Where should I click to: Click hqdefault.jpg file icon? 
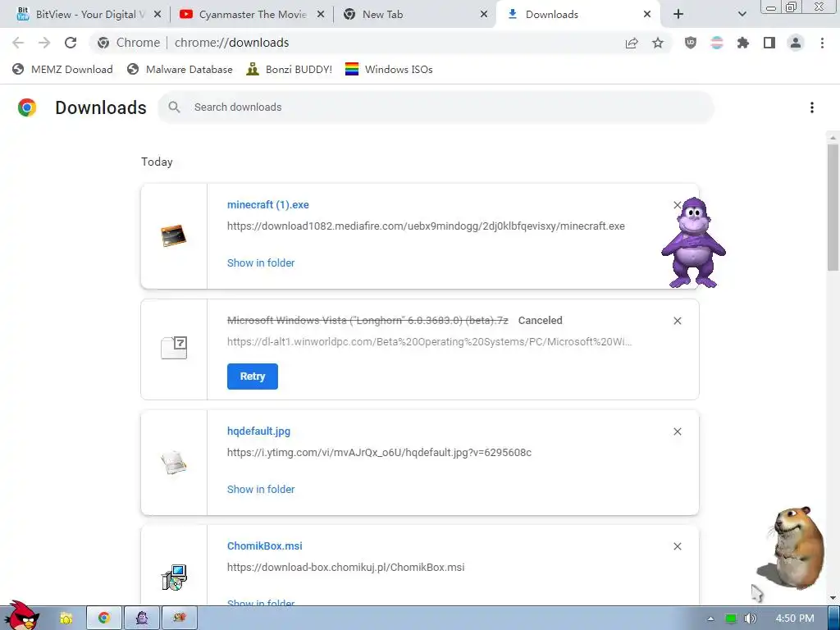(x=174, y=463)
